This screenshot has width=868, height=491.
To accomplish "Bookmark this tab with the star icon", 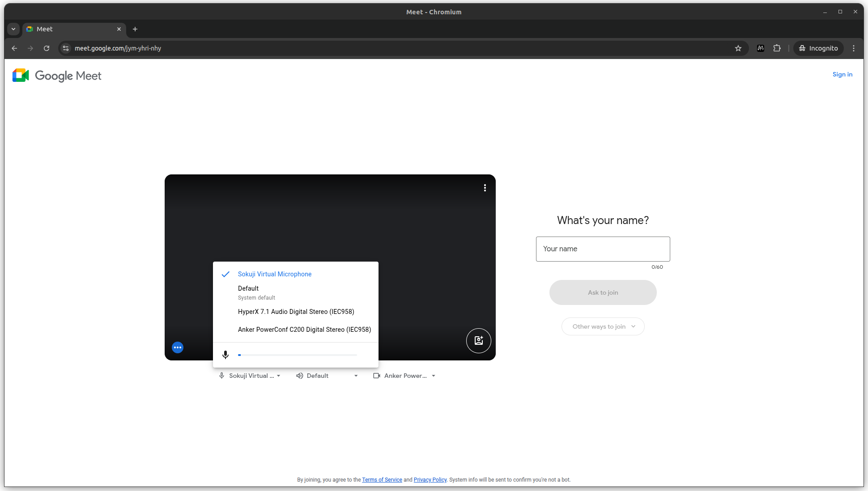I will 738,48.
